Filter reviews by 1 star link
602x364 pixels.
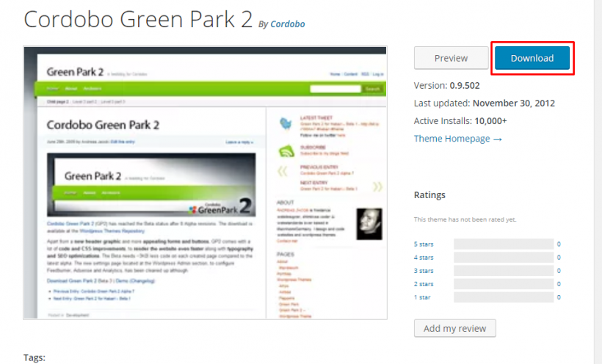pyautogui.click(x=422, y=297)
